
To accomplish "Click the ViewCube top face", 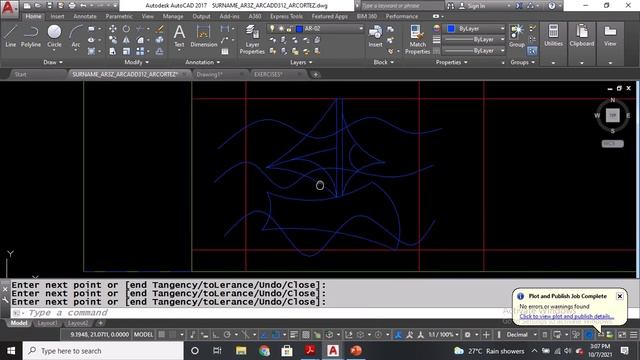I will (x=612, y=116).
